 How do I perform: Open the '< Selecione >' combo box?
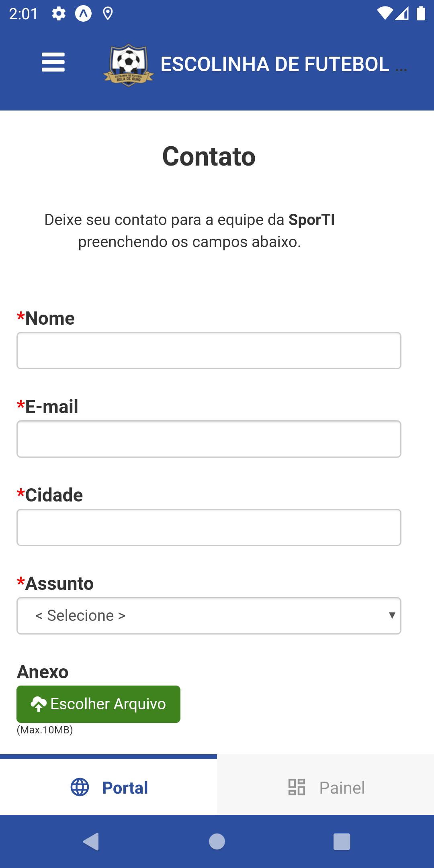pos(209,616)
